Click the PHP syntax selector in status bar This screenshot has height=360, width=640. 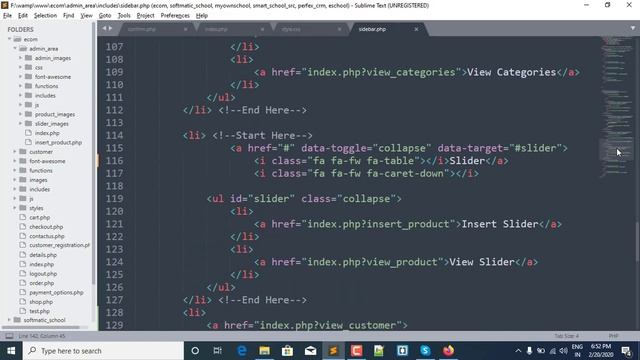tap(613, 336)
